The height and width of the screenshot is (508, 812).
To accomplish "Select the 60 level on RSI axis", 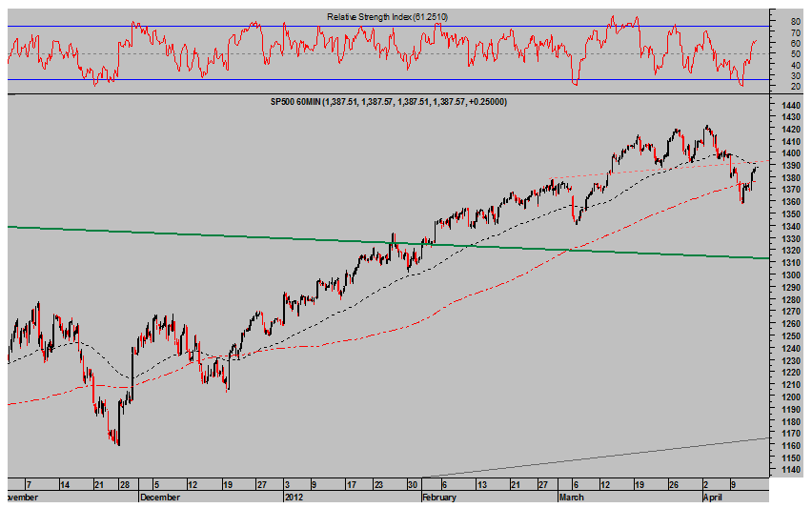I will (x=796, y=44).
